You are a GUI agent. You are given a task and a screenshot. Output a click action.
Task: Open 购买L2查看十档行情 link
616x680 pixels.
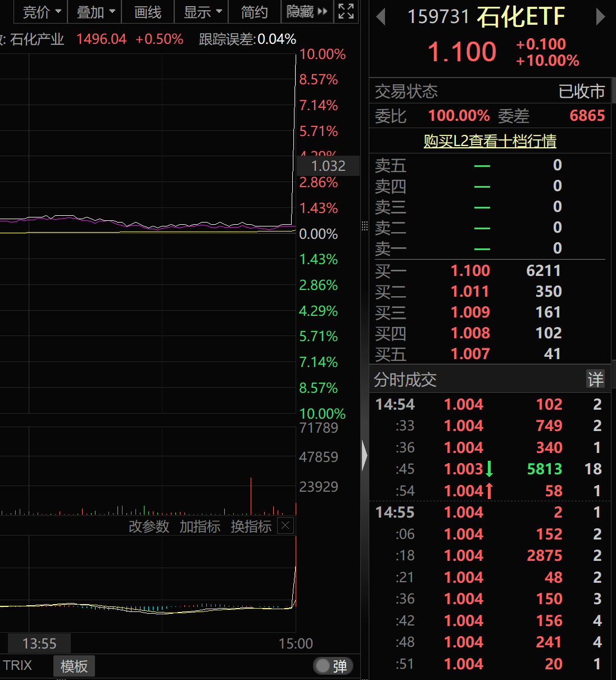click(x=490, y=141)
